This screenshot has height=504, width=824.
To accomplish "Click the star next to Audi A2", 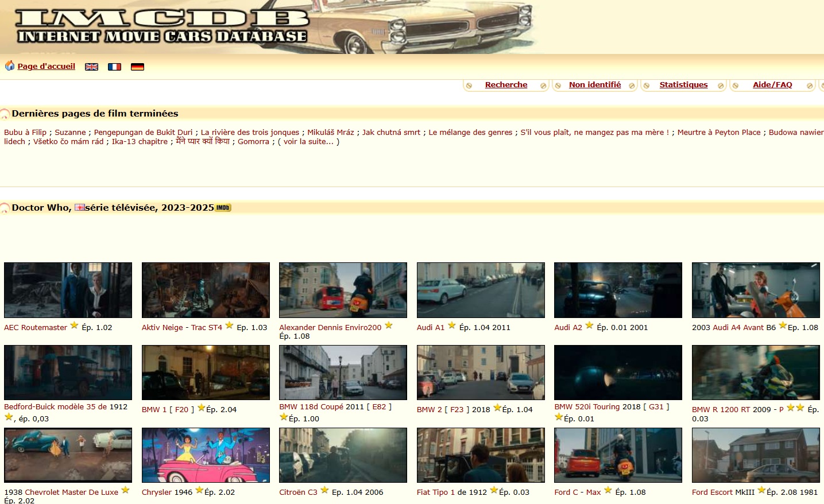I will click(589, 325).
